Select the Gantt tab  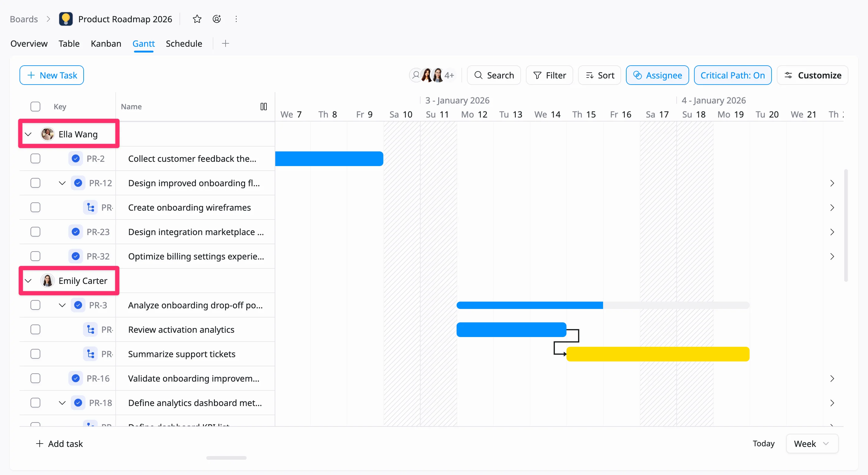click(143, 43)
